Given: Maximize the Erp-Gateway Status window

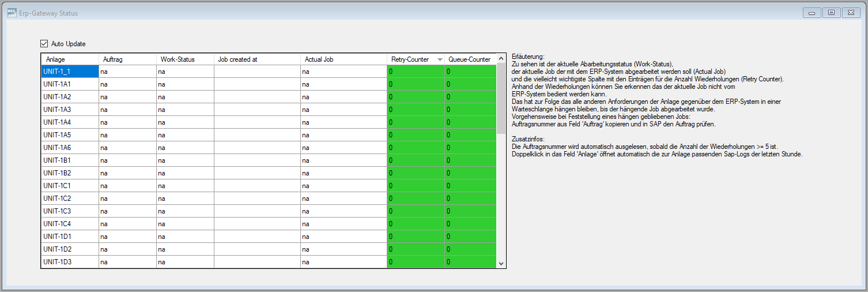Looking at the screenshot, I should (x=831, y=12).
